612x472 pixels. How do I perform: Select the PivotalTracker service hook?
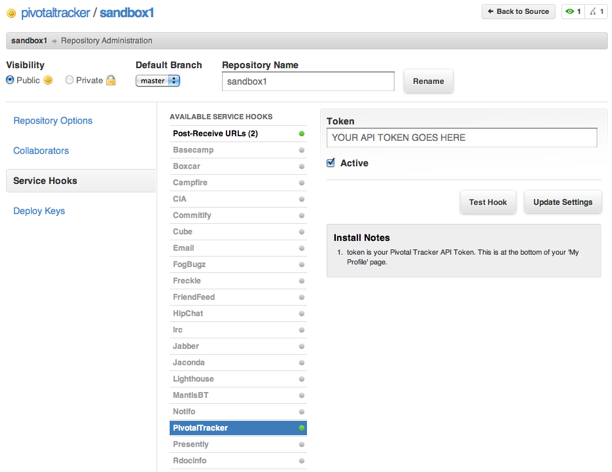(238, 428)
